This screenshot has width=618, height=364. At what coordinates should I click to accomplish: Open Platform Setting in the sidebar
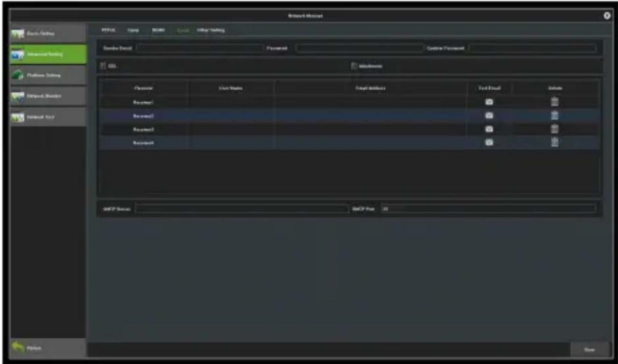[x=48, y=75]
